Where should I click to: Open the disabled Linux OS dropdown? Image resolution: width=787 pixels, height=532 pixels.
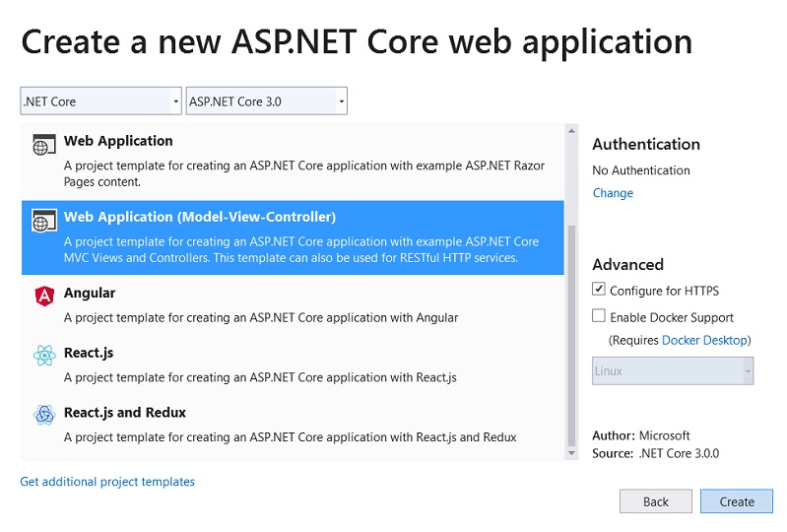673,370
